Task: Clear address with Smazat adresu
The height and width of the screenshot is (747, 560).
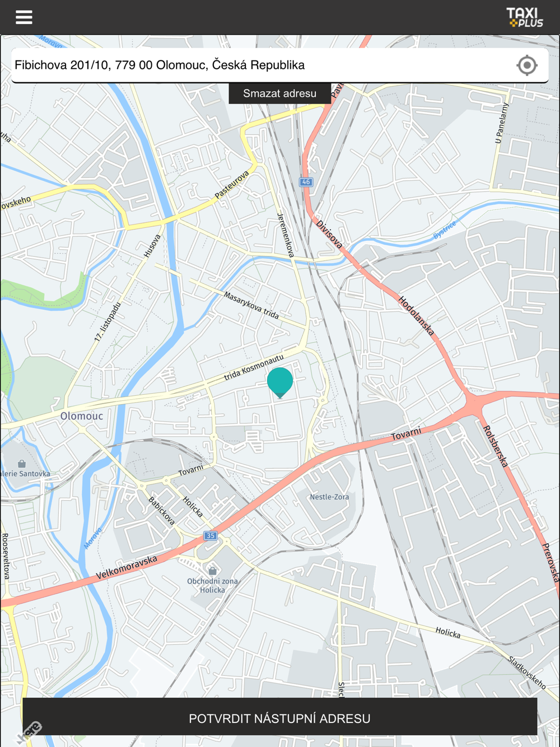Action: coord(279,94)
